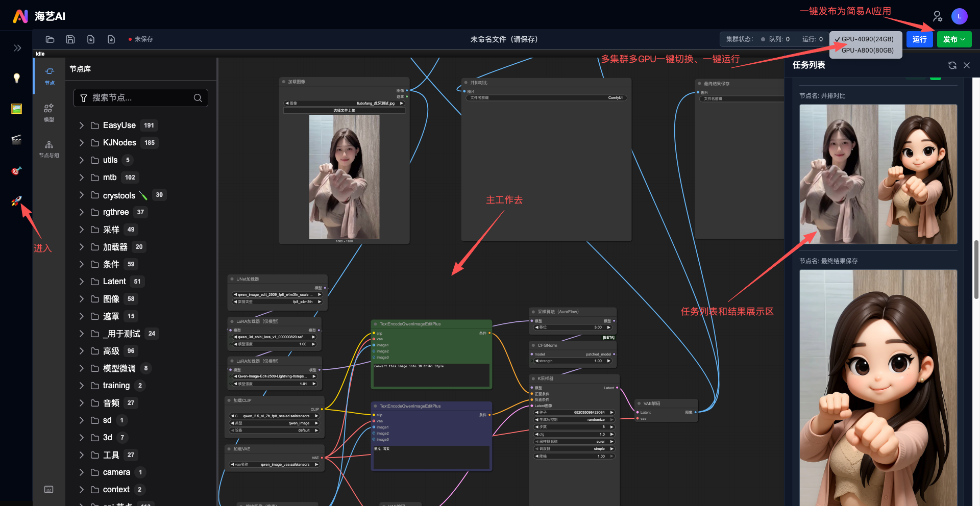Click the collapse dot on K采样器 node
This screenshot has height=506, width=980.
click(x=533, y=378)
